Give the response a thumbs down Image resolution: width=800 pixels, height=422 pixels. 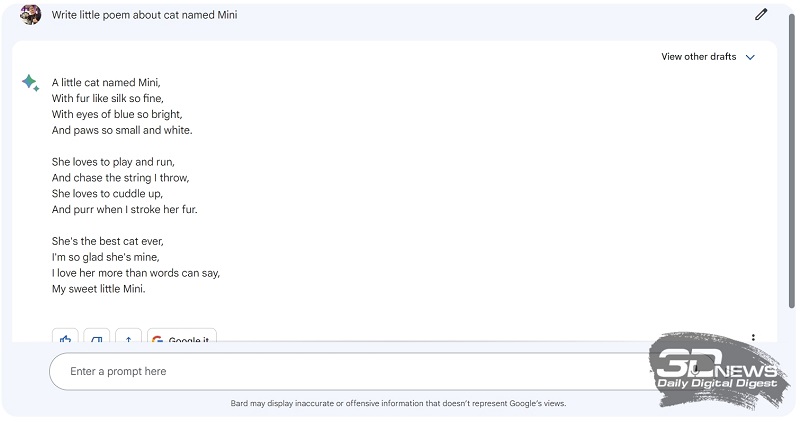pos(96,339)
